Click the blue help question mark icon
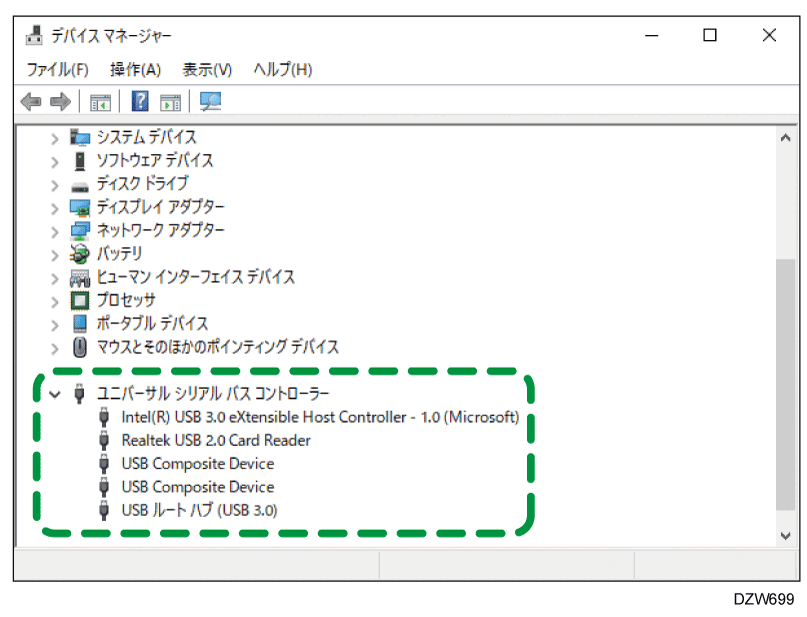 141,101
